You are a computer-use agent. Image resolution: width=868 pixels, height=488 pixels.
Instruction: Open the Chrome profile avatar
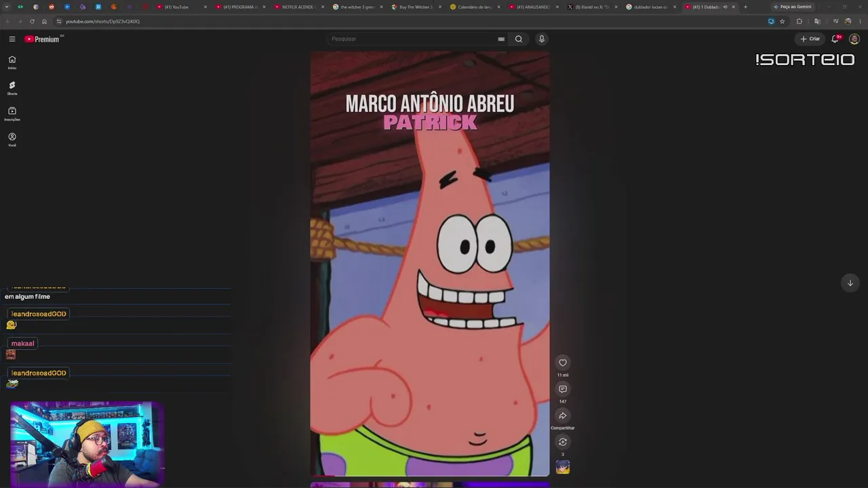848,22
